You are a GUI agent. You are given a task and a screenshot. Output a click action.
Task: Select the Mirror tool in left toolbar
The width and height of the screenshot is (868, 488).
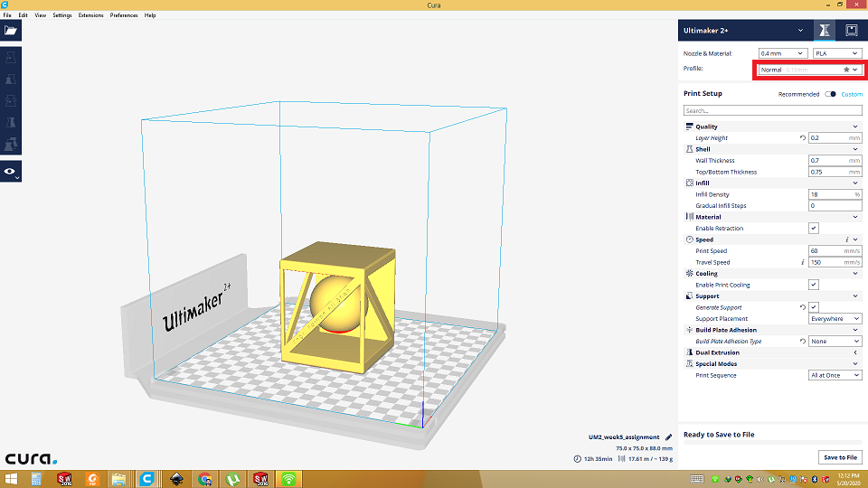11,123
